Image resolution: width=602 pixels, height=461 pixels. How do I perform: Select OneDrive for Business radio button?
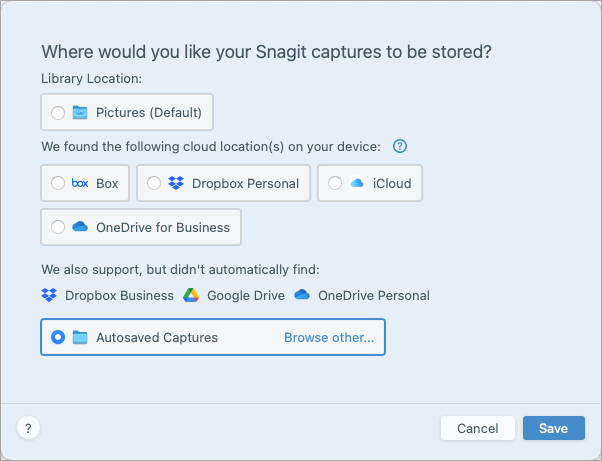click(x=58, y=227)
